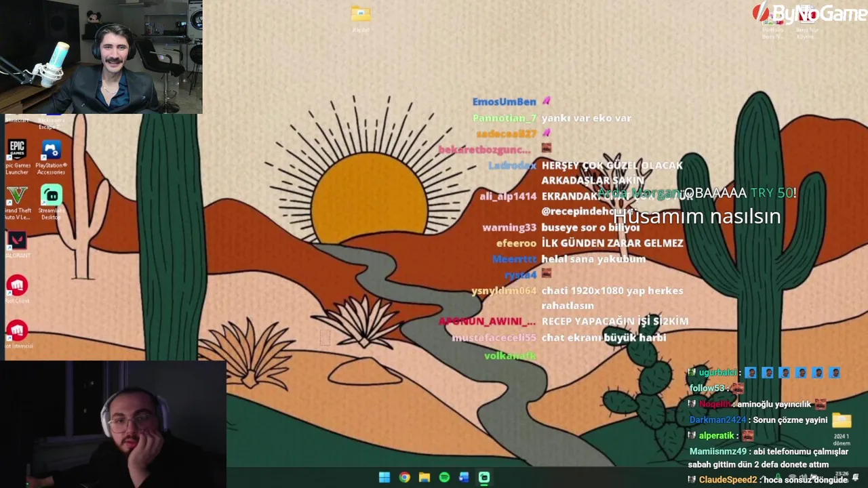Open Spotify from the taskbar

pyautogui.click(x=444, y=477)
